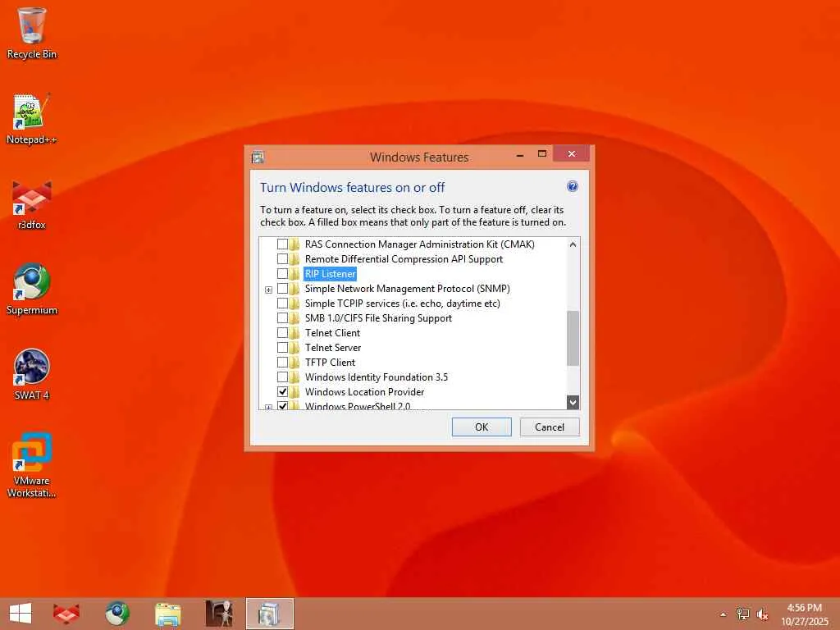Open the Windows Start button
The height and width of the screenshot is (630, 840).
point(21,614)
